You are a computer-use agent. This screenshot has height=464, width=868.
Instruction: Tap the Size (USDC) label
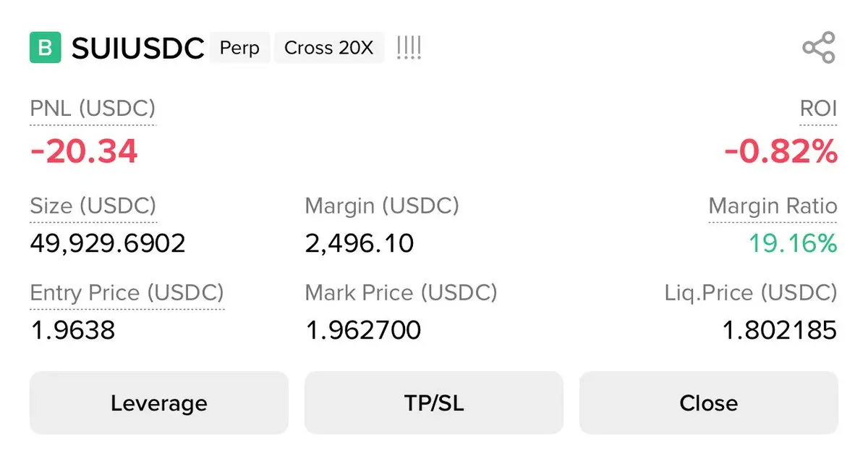[93, 206]
